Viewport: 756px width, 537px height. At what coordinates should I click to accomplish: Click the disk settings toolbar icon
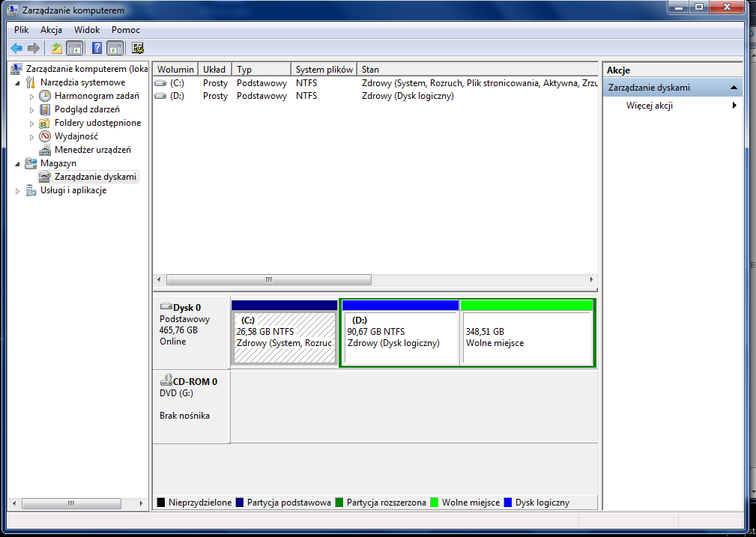(x=138, y=48)
